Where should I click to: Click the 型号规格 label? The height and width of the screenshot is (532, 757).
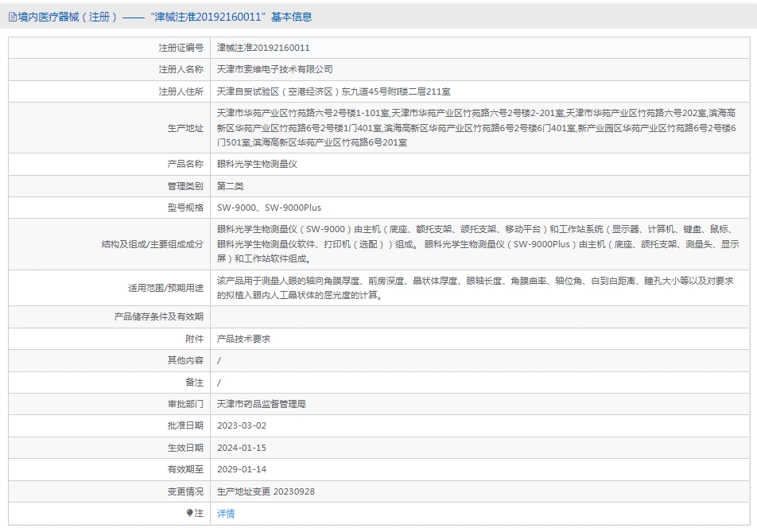click(x=185, y=208)
